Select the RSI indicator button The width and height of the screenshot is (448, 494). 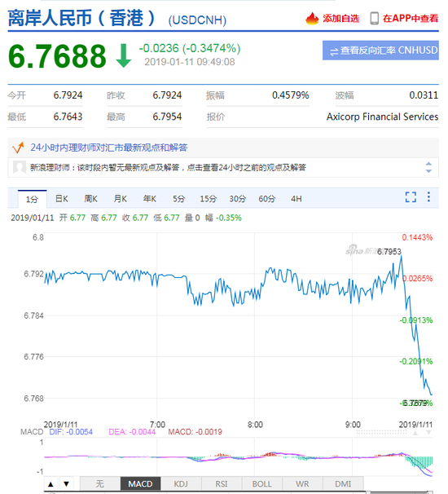tap(222, 483)
